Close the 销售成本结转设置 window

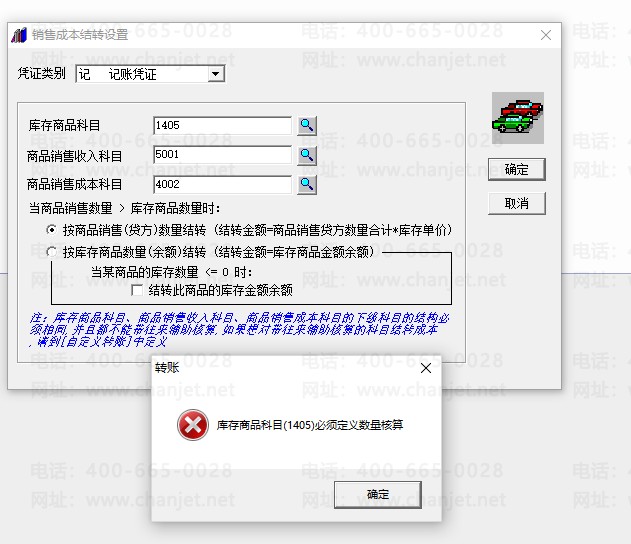(x=546, y=35)
